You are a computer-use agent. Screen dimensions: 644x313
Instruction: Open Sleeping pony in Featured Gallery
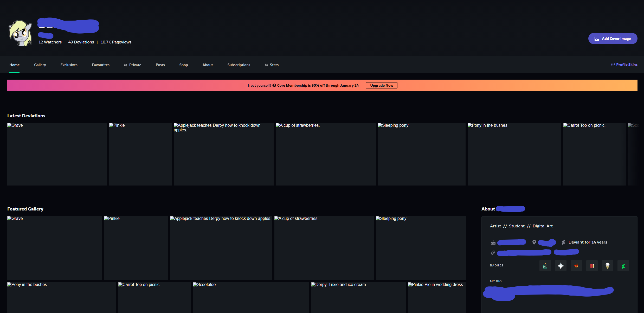click(x=421, y=248)
